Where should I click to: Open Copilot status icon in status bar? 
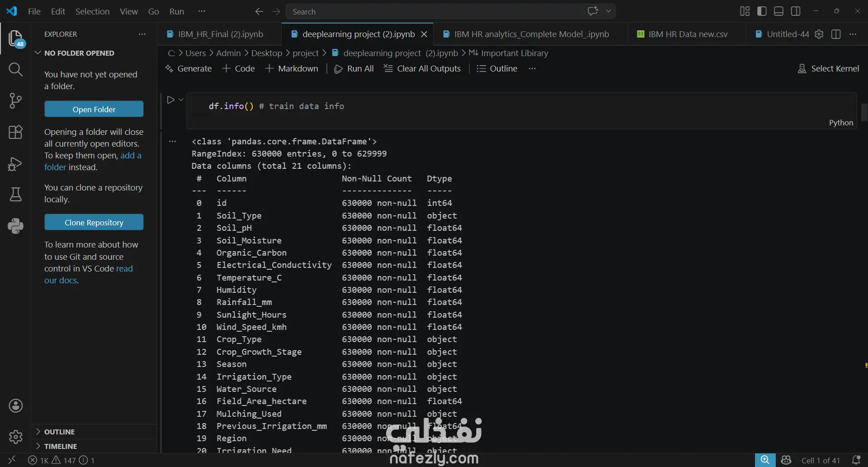pos(786,460)
